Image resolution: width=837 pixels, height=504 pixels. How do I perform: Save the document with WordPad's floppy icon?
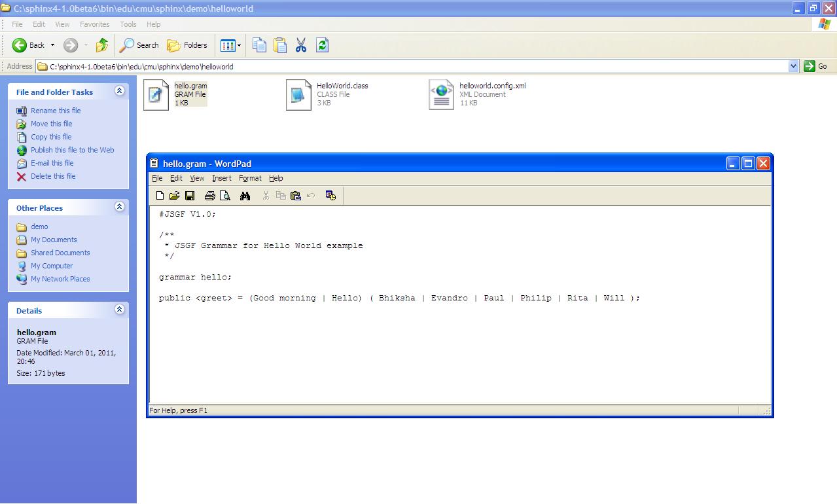[190, 196]
